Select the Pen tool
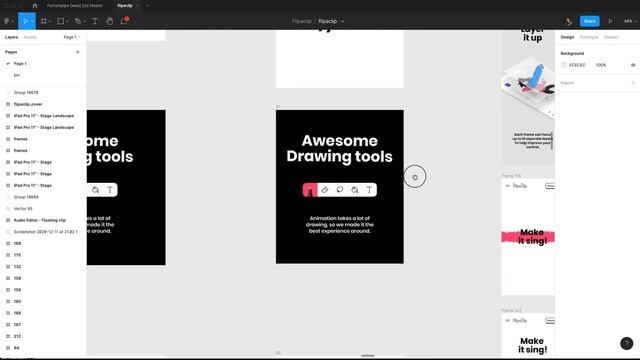The width and height of the screenshot is (640, 360). coord(78,21)
